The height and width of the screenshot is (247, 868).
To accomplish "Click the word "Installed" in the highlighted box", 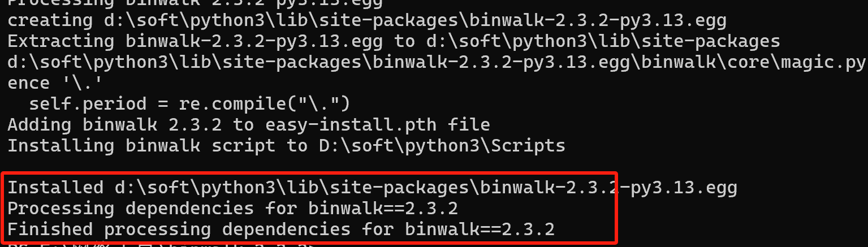I will (55, 187).
